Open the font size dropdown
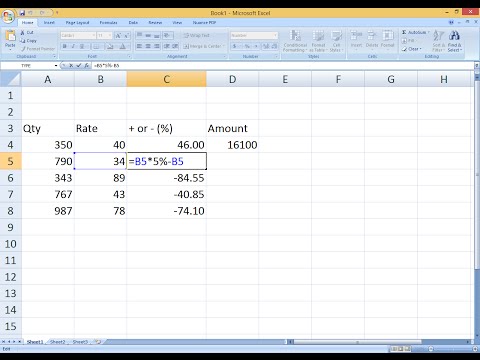480x360 pixels. 109,35
